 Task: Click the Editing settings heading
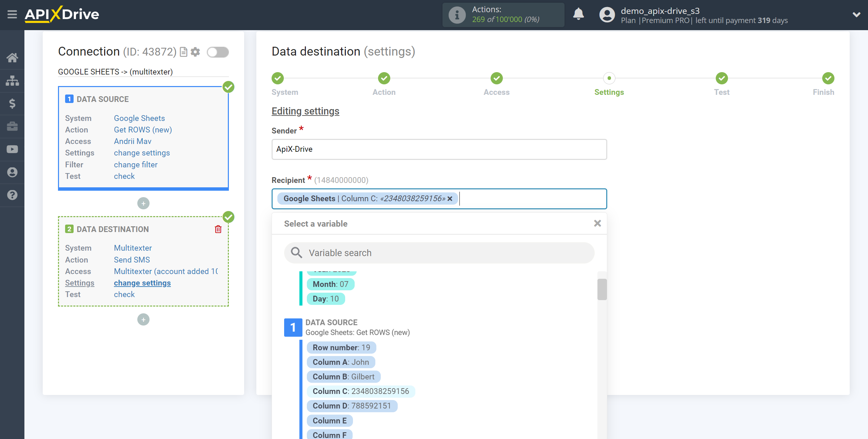pos(305,111)
